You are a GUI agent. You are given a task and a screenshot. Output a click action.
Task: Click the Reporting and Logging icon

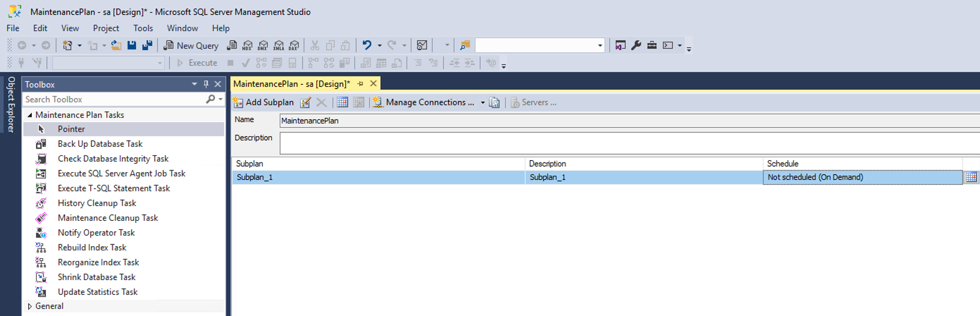click(495, 102)
